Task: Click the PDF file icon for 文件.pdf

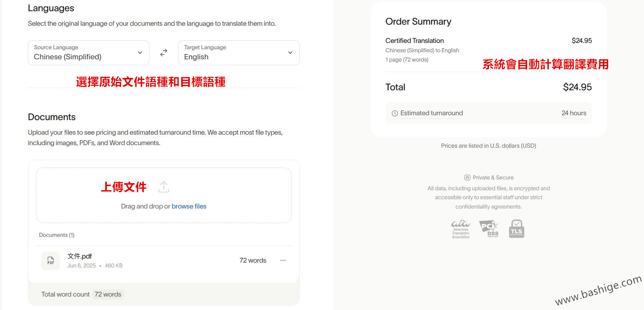Action: pyautogui.click(x=50, y=260)
